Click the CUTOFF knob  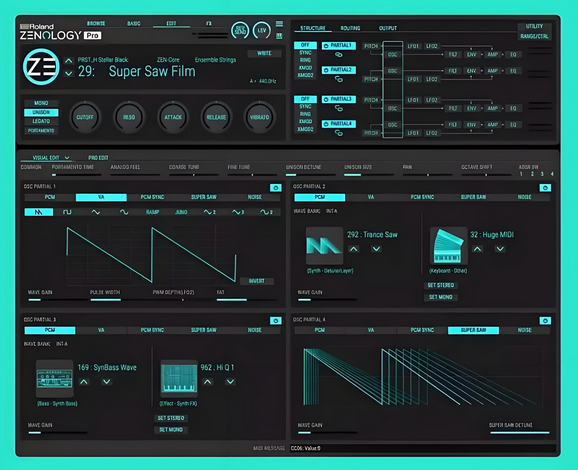pyautogui.click(x=85, y=117)
